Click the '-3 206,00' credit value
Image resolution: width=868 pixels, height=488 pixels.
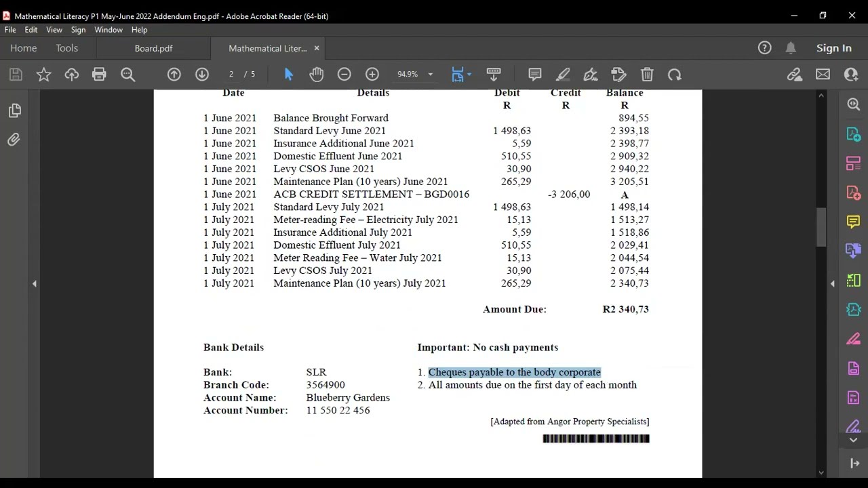569,195
